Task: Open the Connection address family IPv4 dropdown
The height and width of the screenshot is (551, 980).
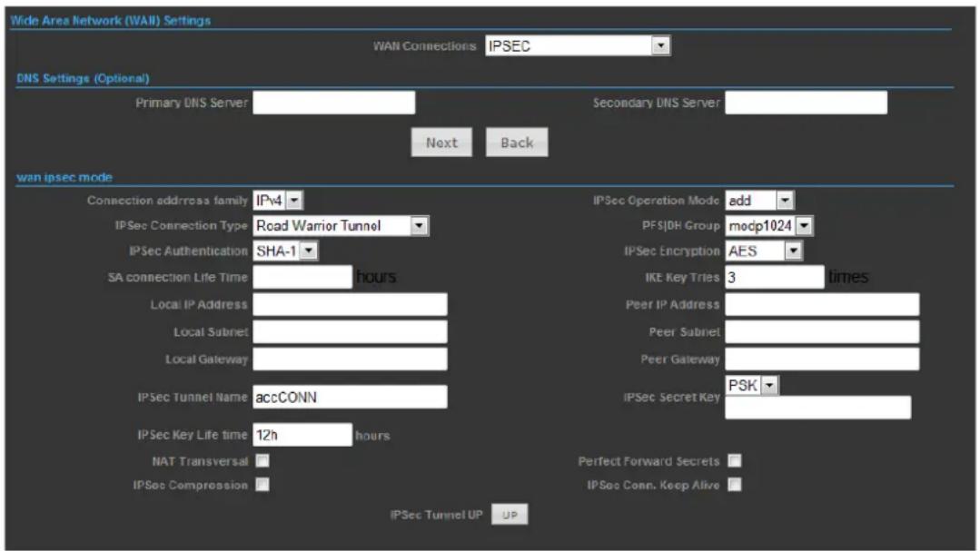Action: (x=278, y=201)
